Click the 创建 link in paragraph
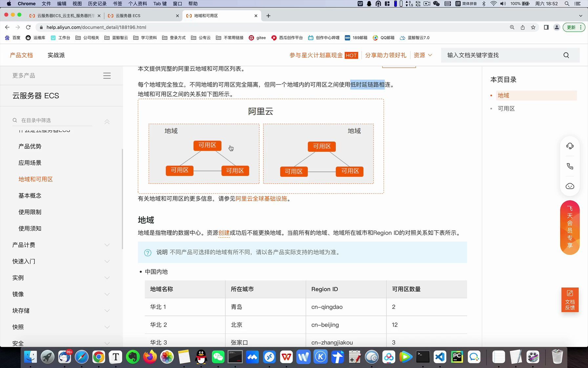The image size is (588, 368). [x=224, y=233]
